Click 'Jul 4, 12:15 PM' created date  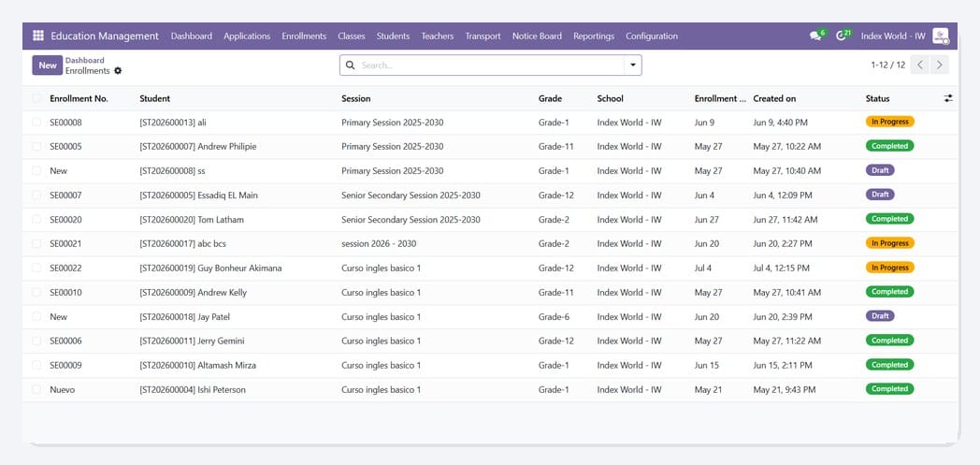781,269
